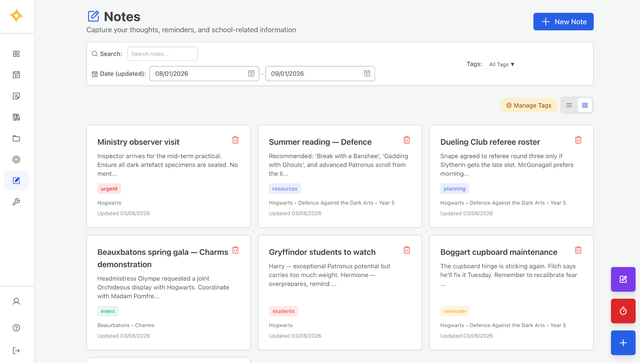Delete the Summer reading — Defence note
The height and width of the screenshot is (363, 640).
(407, 140)
